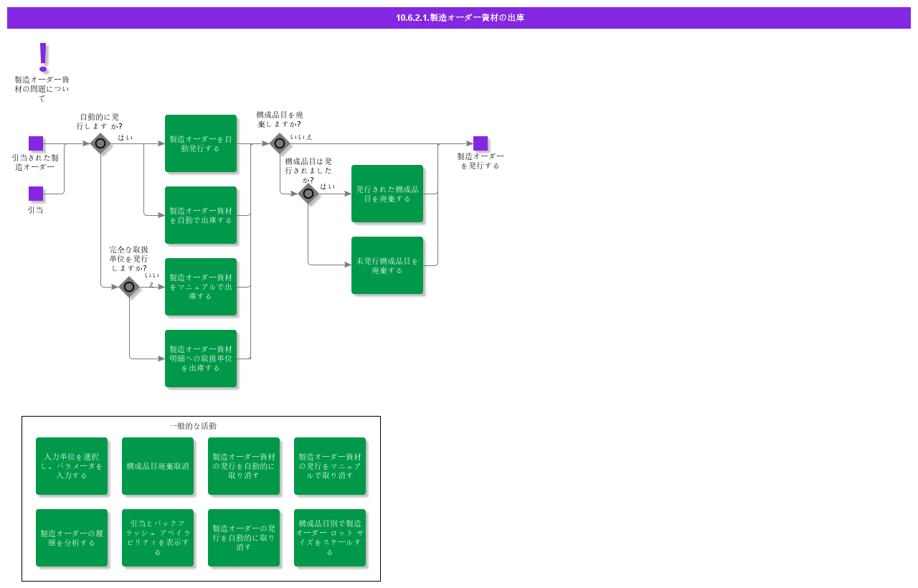Open the 未発行構成品目を廃棄する activity
918x588 pixels.
[x=387, y=265]
